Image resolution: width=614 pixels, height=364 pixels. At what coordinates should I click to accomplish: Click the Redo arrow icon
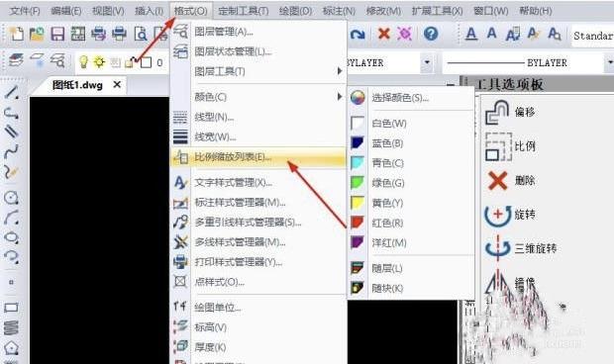tap(358, 34)
